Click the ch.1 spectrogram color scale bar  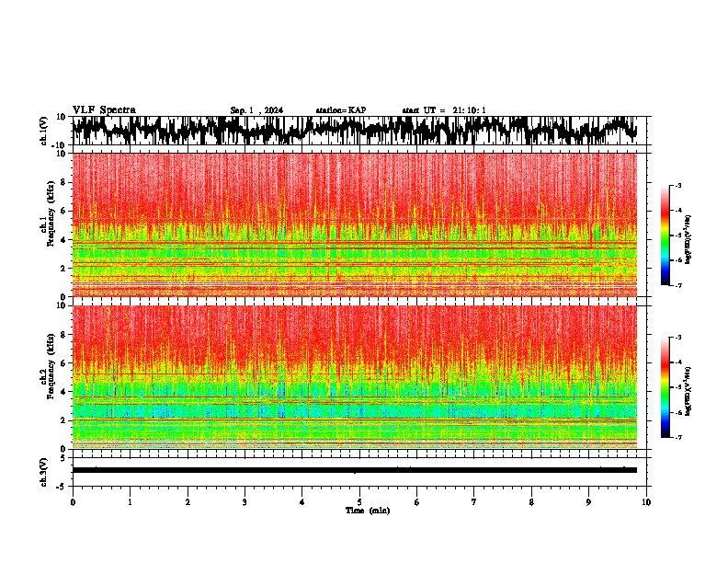pos(665,236)
